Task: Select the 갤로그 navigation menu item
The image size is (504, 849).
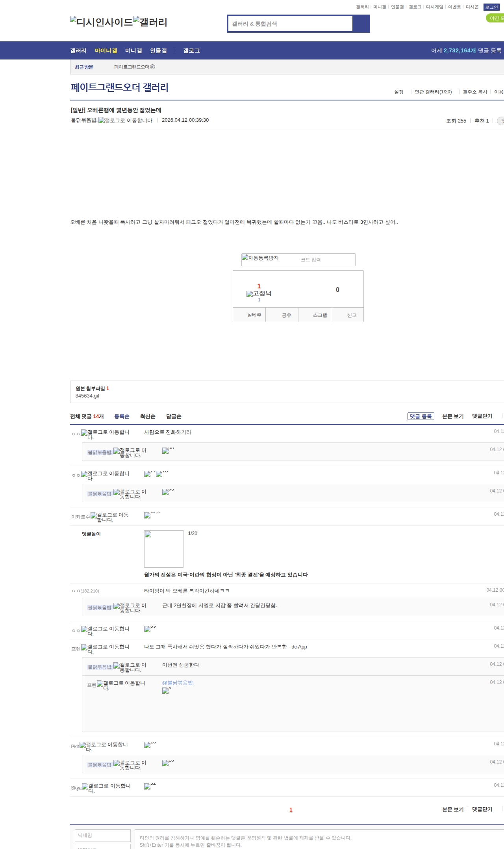Action: click(191, 50)
